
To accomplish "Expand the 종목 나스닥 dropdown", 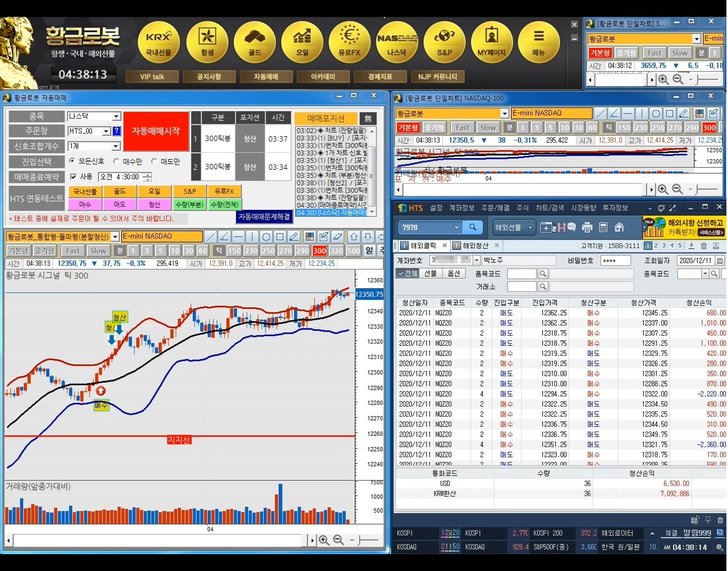I will tap(116, 116).
